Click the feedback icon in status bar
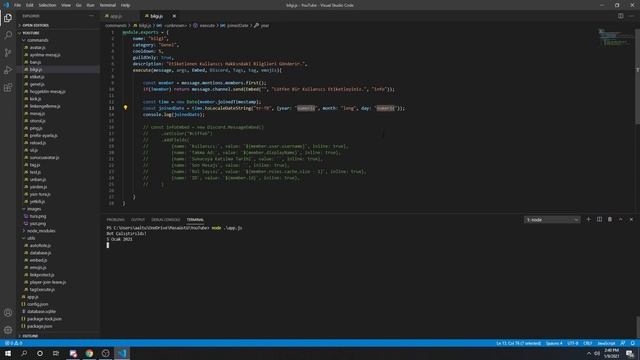This screenshot has height=360, width=640. pos(623,343)
